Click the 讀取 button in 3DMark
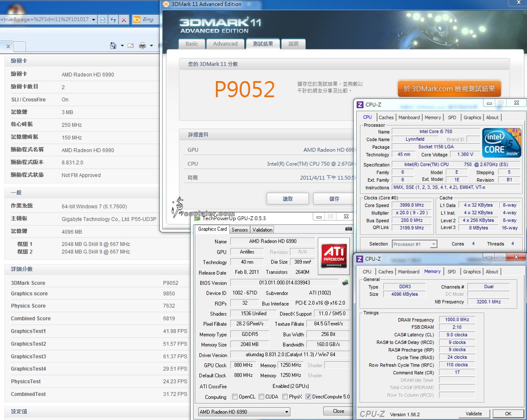Screen dimensions: 527x420 tap(288, 199)
